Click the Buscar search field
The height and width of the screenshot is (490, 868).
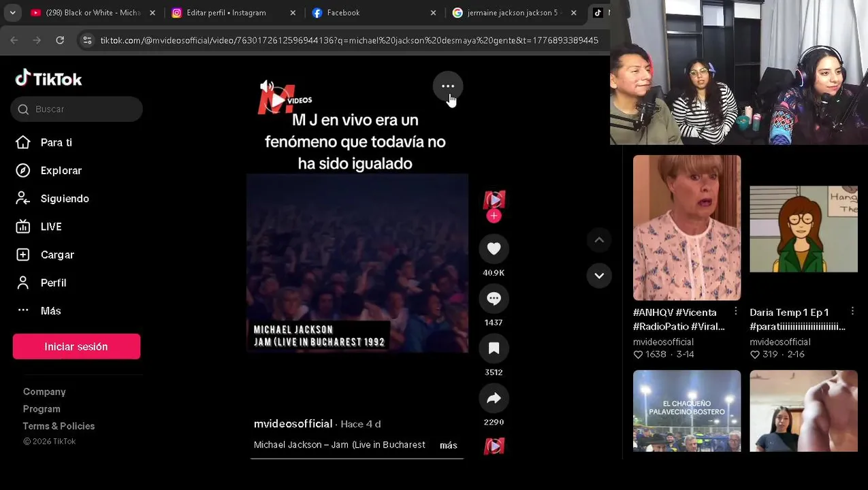click(76, 109)
